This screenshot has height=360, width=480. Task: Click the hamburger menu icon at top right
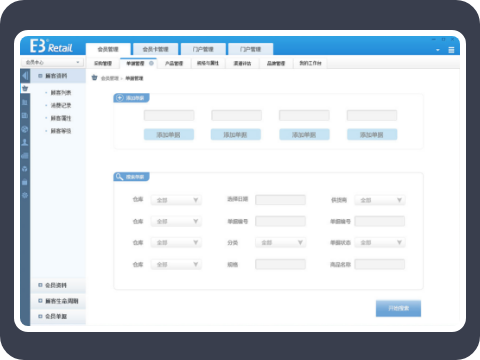click(451, 50)
